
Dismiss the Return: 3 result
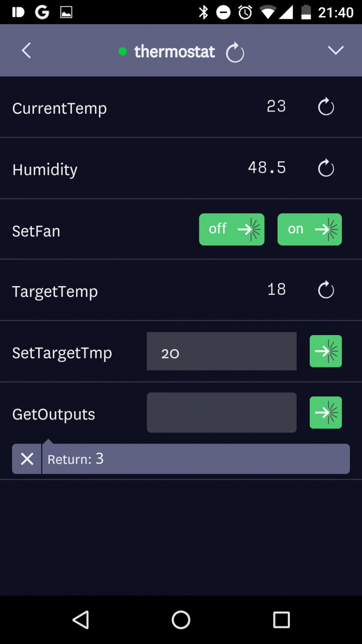[27, 459]
